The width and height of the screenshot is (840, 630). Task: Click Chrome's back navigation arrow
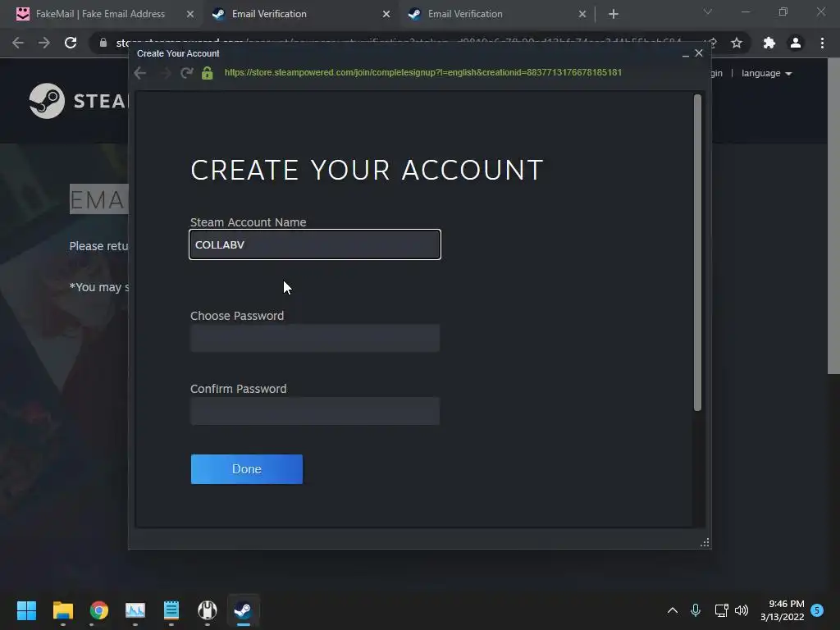point(18,43)
